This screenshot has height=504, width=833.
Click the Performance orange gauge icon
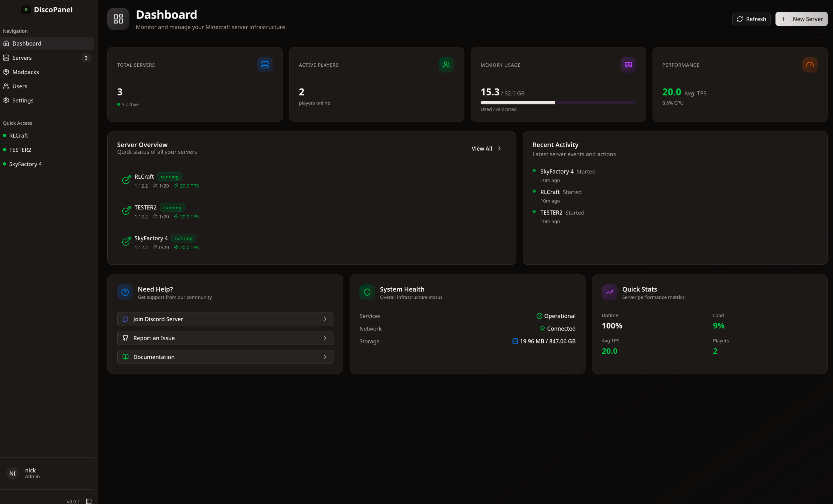[810, 65]
